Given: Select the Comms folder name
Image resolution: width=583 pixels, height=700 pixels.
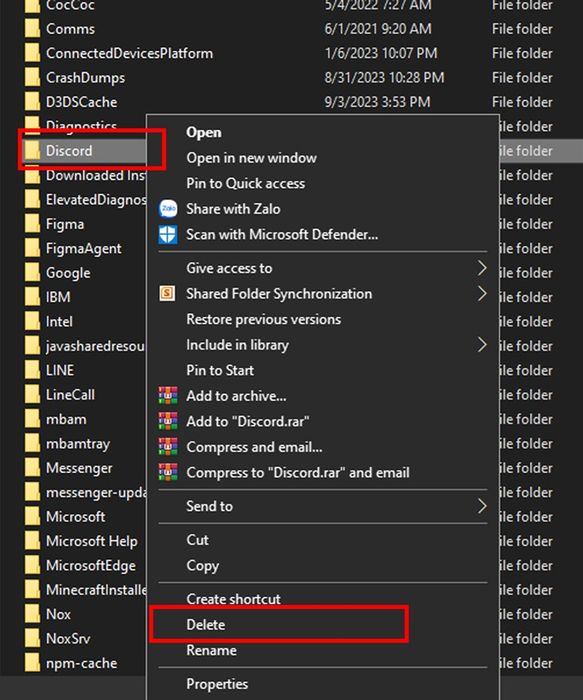Looking at the screenshot, I should [x=70, y=29].
